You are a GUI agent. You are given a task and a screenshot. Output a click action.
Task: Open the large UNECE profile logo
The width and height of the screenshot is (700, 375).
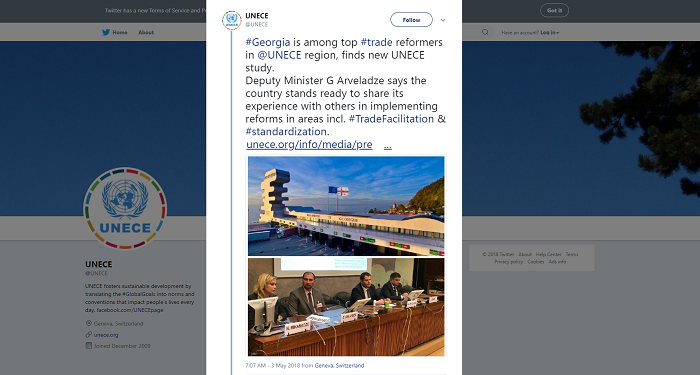(125, 208)
